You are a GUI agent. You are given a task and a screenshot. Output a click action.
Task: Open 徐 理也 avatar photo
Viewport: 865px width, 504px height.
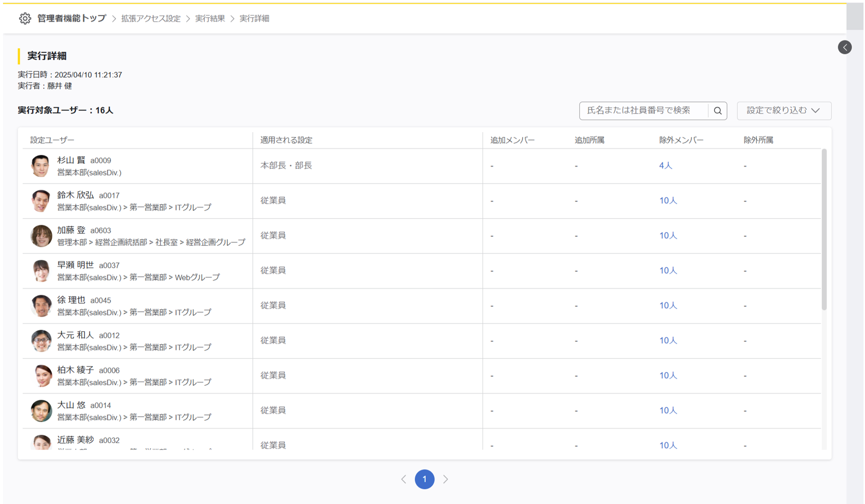pyautogui.click(x=41, y=305)
